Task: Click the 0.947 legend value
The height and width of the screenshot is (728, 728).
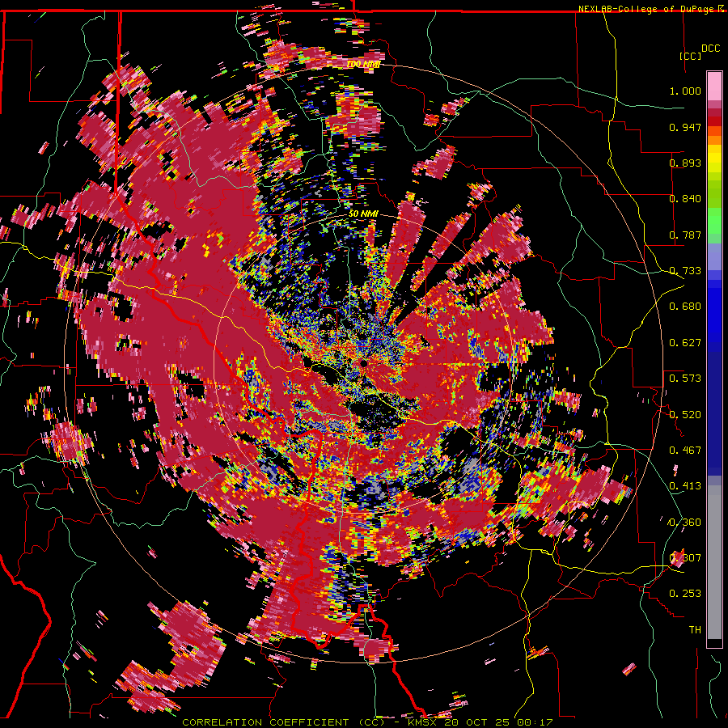Action: [x=685, y=127]
